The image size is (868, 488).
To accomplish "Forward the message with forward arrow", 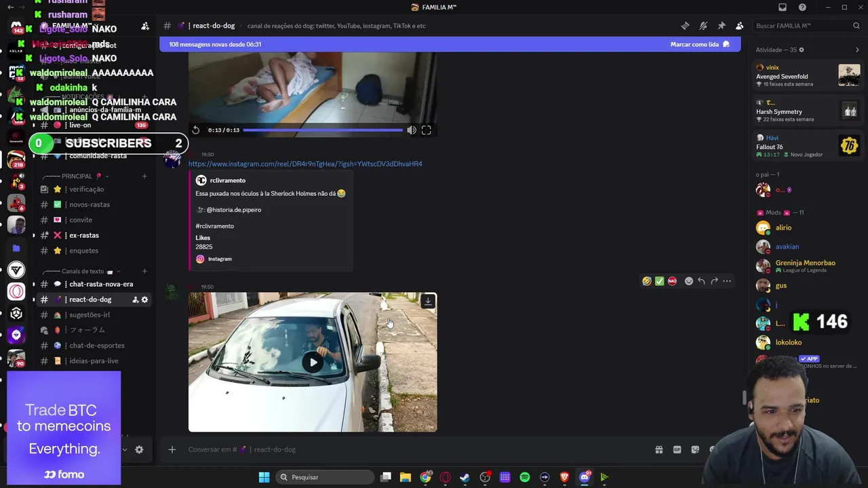I will 714,281.
